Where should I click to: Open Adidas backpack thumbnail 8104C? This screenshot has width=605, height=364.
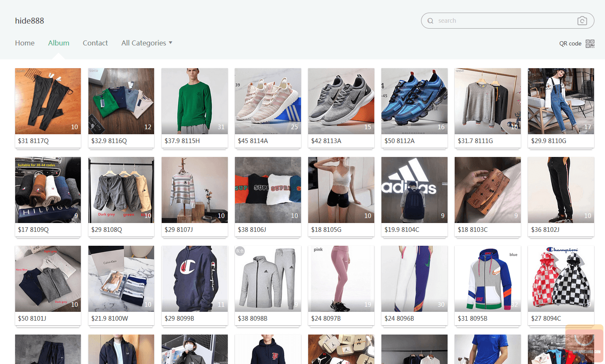pyautogui.click(x=414, y=190)
